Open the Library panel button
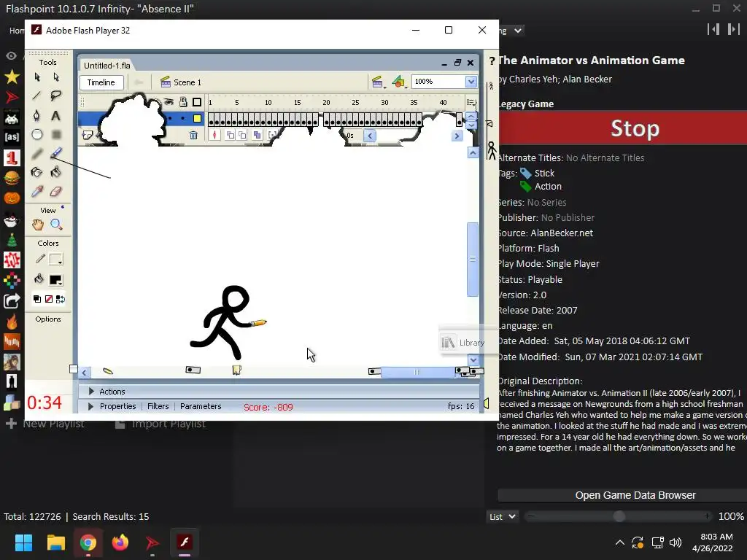 462,343
